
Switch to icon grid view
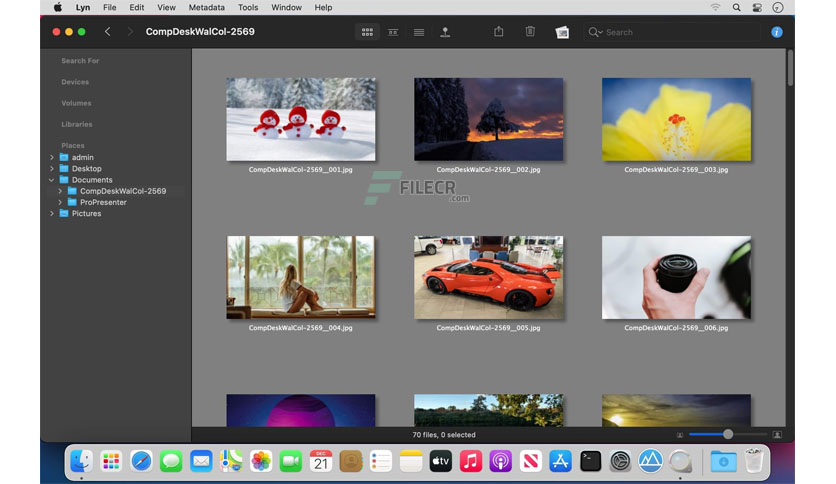367,32
